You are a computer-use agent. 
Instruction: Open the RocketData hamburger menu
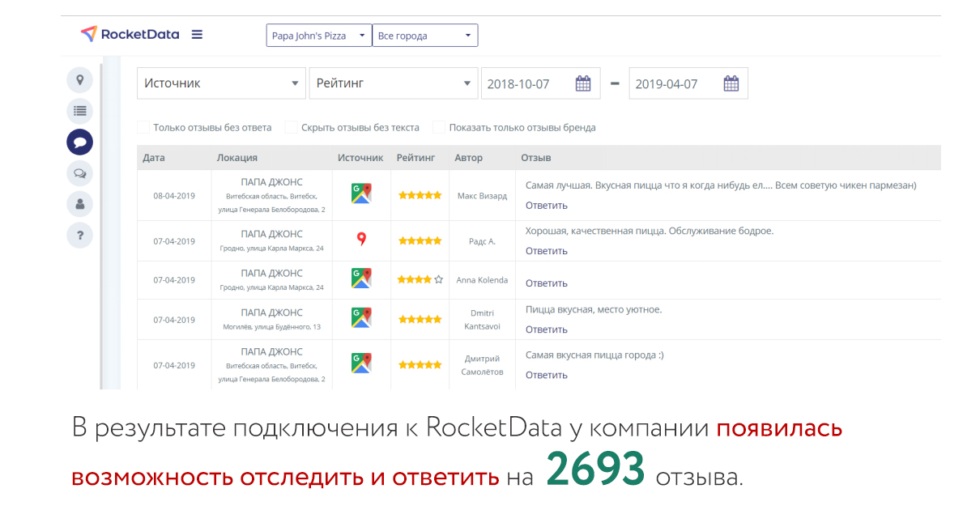point(197,34)
